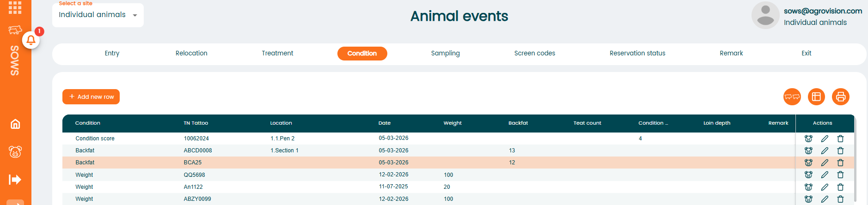Select the Condition tab
This screenshot has height=205, width=868.
[x=362, y=54]
